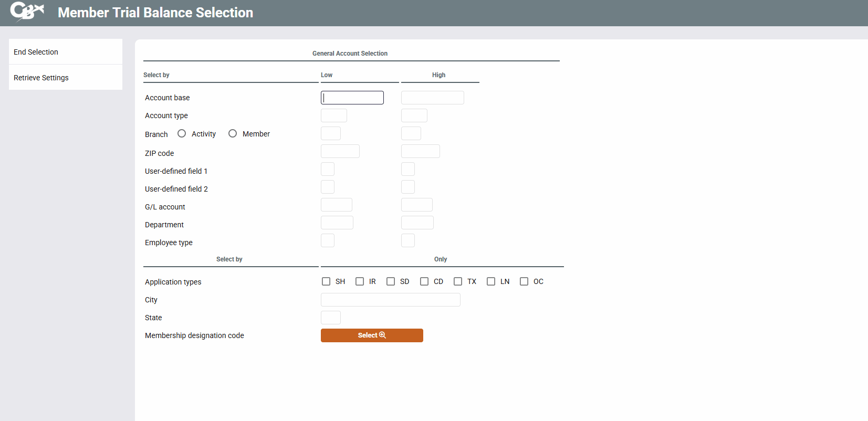
Task: Select the Activity branch radio button
Action: point(182,134)
